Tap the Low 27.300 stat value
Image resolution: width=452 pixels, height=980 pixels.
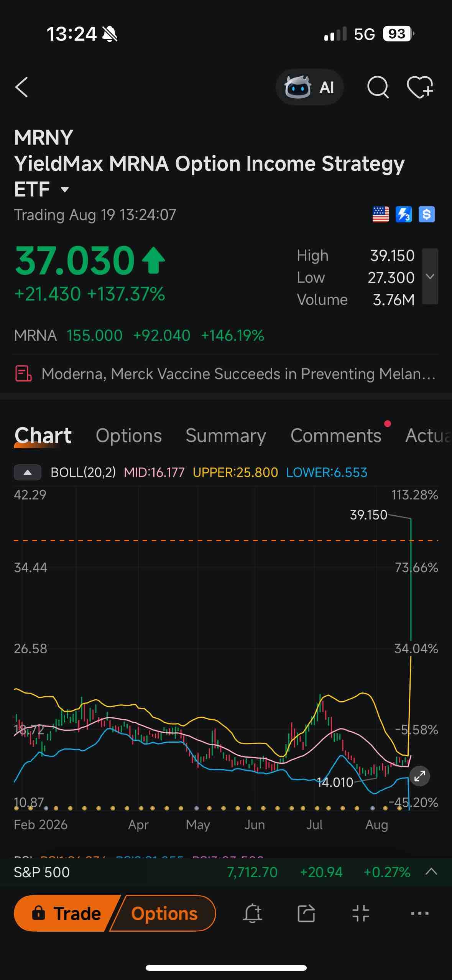[391, 278]
